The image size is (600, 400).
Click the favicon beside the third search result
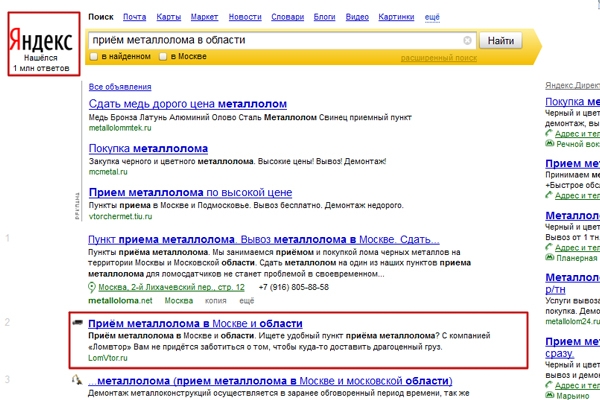tap(77, 381)
